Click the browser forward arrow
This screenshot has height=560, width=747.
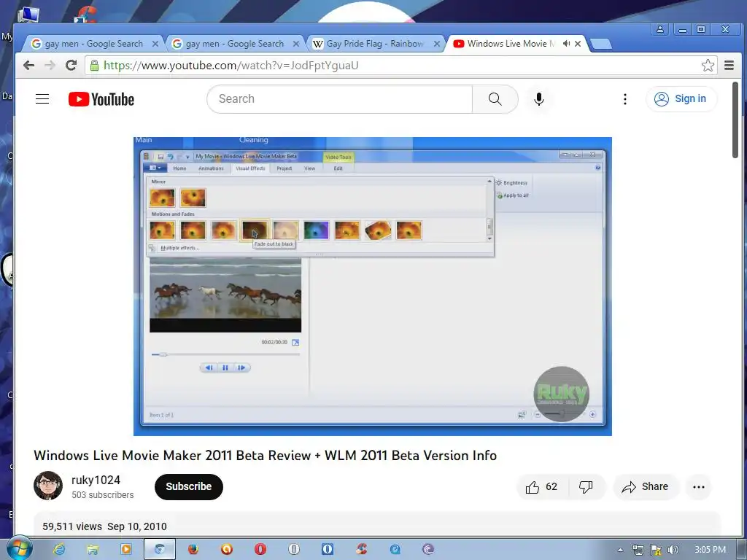pos(50,65)
